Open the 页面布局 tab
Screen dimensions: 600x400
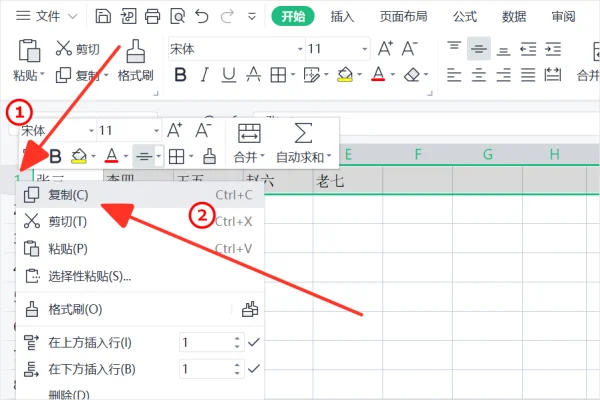click(403, 16)
